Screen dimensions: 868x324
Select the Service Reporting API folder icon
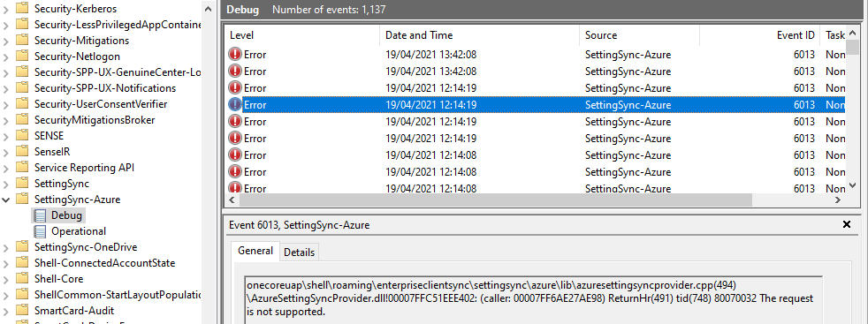(x=22, y=168)
